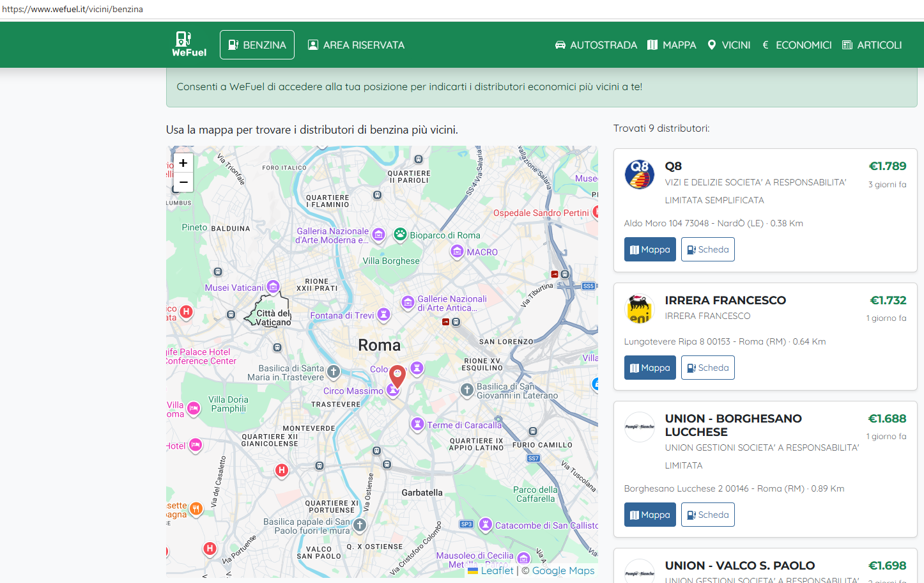The image size is (924, 583).
Task: Open the Benzina tab
Action: click(257, 45)
